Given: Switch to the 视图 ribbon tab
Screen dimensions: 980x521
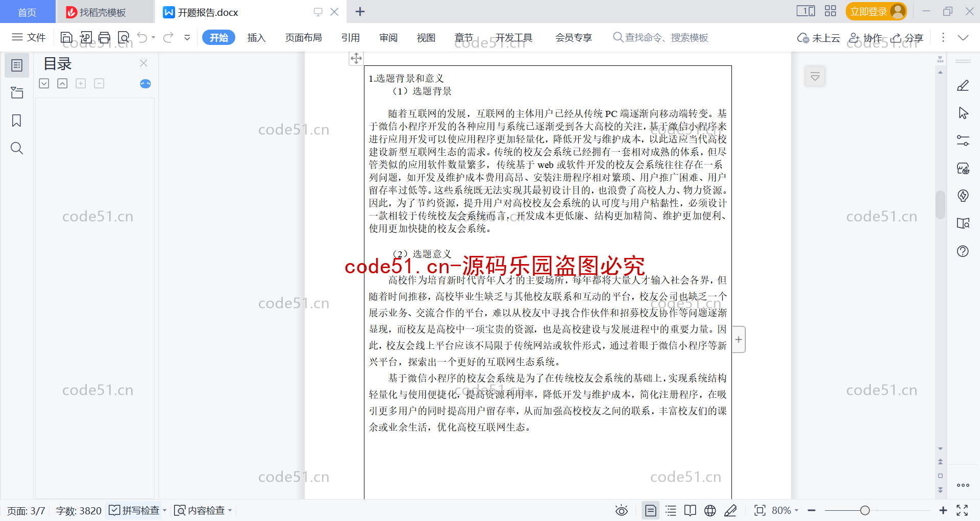Looking at the screenshot, I should click(426, 37).
